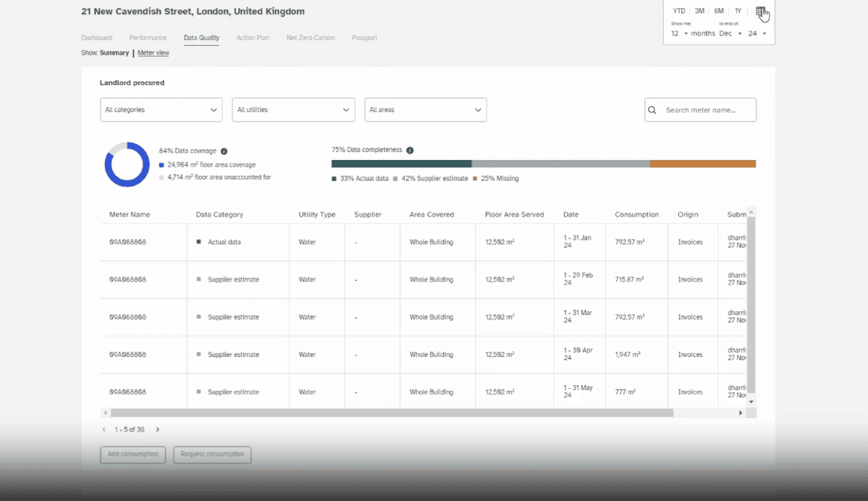Click the horizontal table scrollbar

point(392,413)
